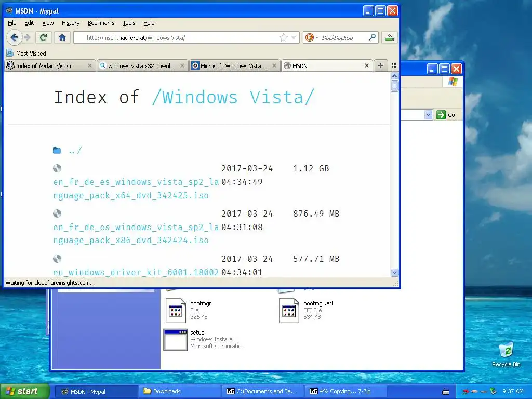Open the DuckDuckGo search engine selector
This screenshot has height=399, width=532.
(x=312, y=37)
